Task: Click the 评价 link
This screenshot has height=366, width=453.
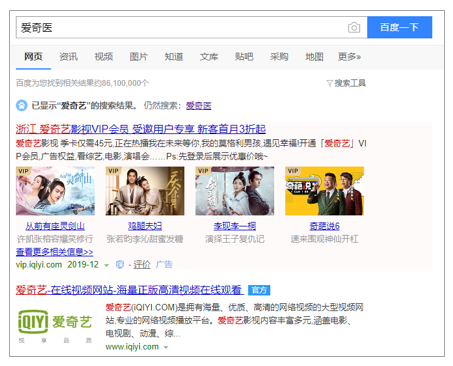Action: pyautogui.click(x=142, y=265)
